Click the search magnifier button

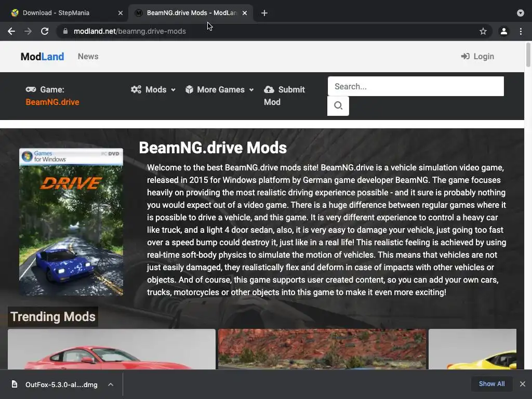pos(338,106)
